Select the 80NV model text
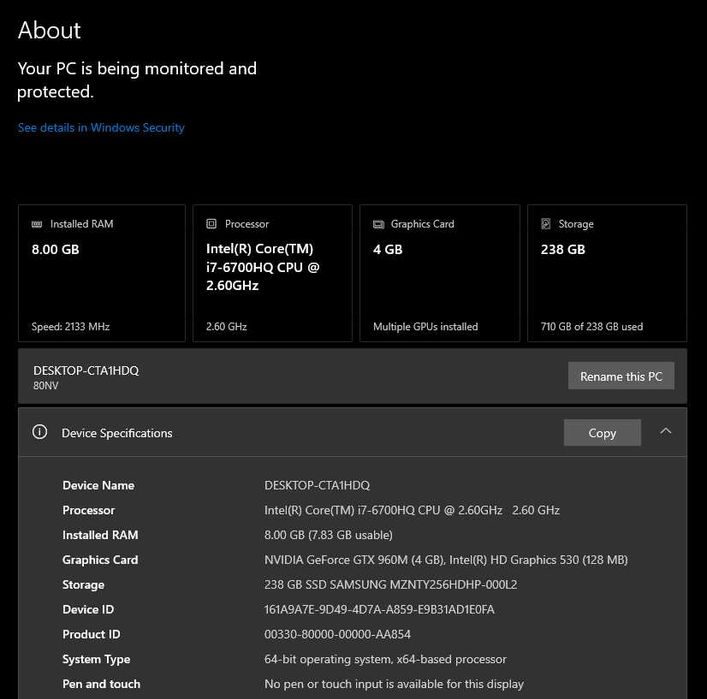The height and width of the screenshot is (699, 707). click(x=46, y=386)
